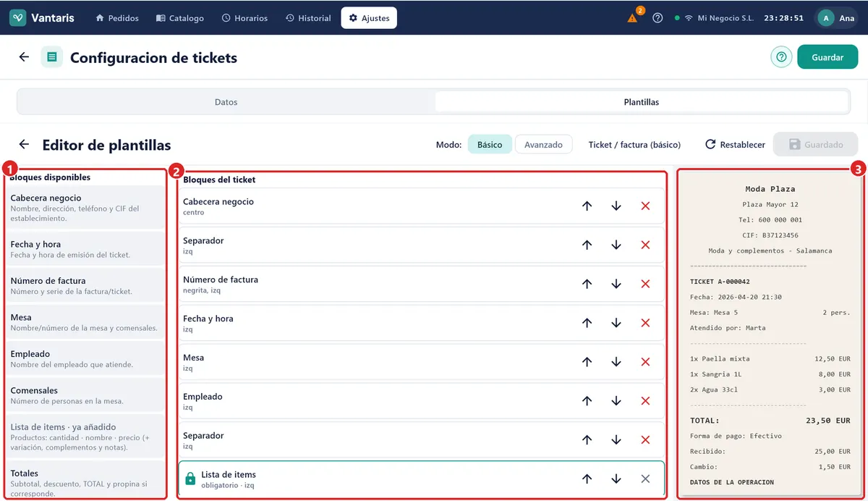Image resolution: width=868 pixels, height=501 pixels.
Task: Move Cabecera negocio block down
Action: pyautogui.click(x=616, y=206)
